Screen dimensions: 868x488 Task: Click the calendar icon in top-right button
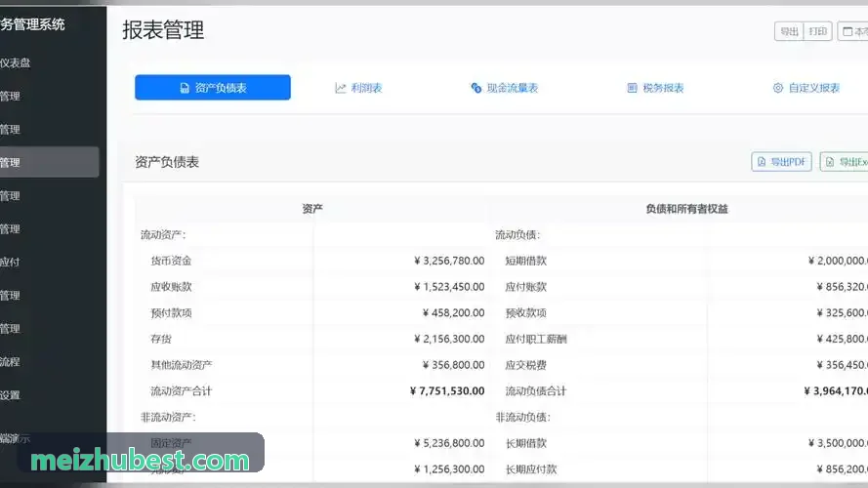[x=847, y=31]
